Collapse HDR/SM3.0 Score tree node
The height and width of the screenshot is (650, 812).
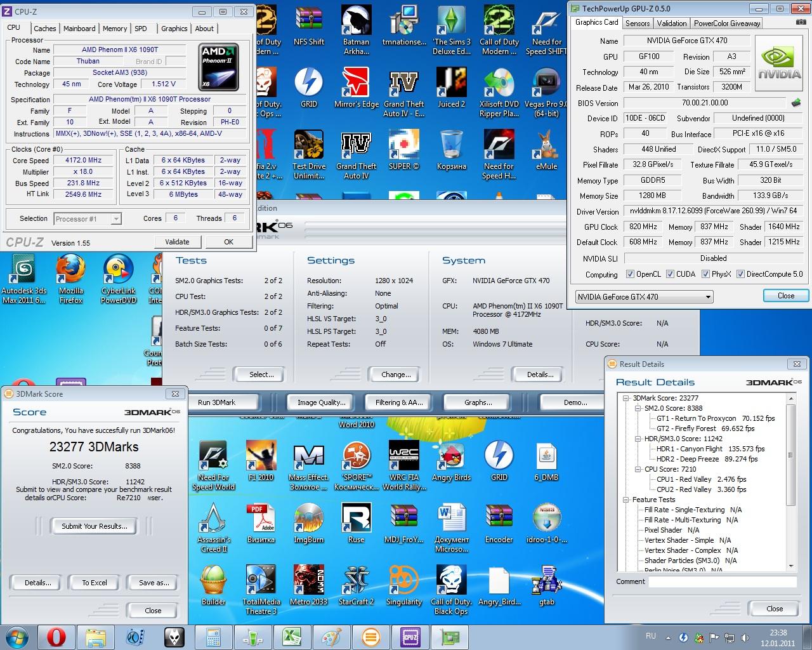pyautogui.click(x=638, y=439)
